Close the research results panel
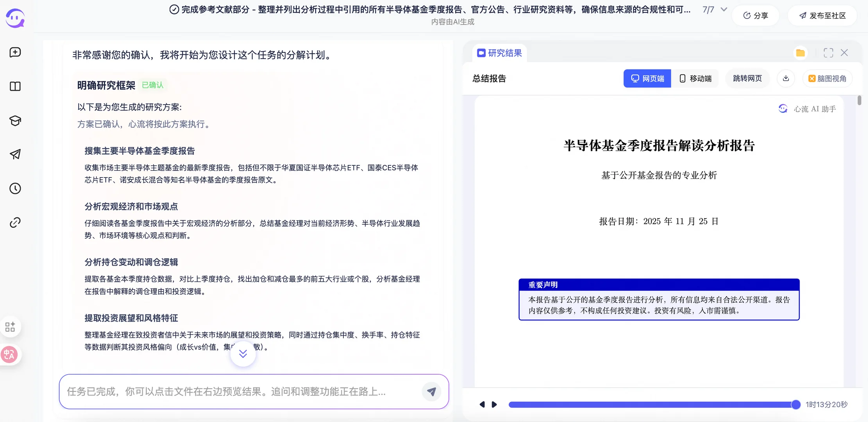The width and height of the screenshot is (868, 422). tap(844, 53)
